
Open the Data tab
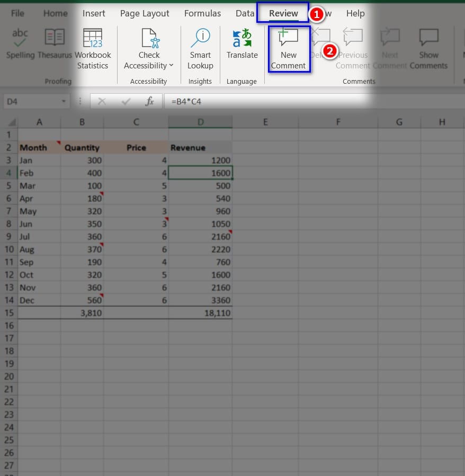[x=245, y=13]
